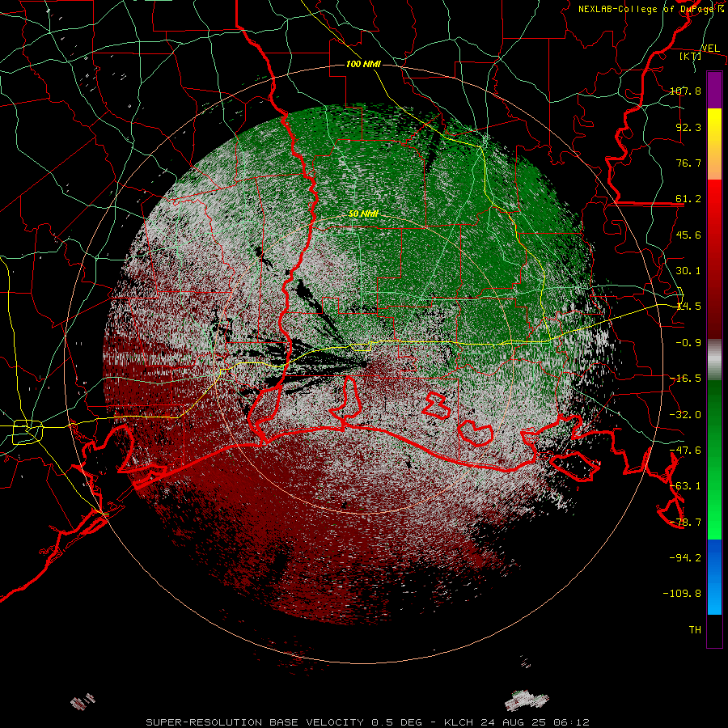Click the NEXLAB-College of DuPage credit text
Viewport: 728px width, 728px height.
point(650,9)
